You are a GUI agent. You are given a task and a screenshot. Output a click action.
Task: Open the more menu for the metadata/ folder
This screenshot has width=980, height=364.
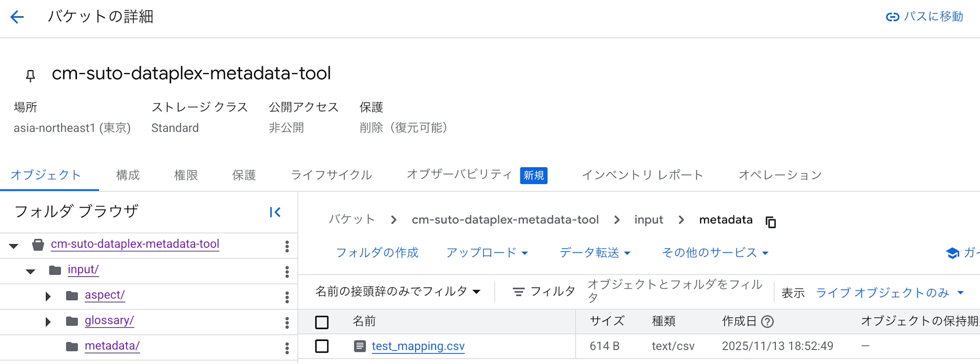[287, 348]
